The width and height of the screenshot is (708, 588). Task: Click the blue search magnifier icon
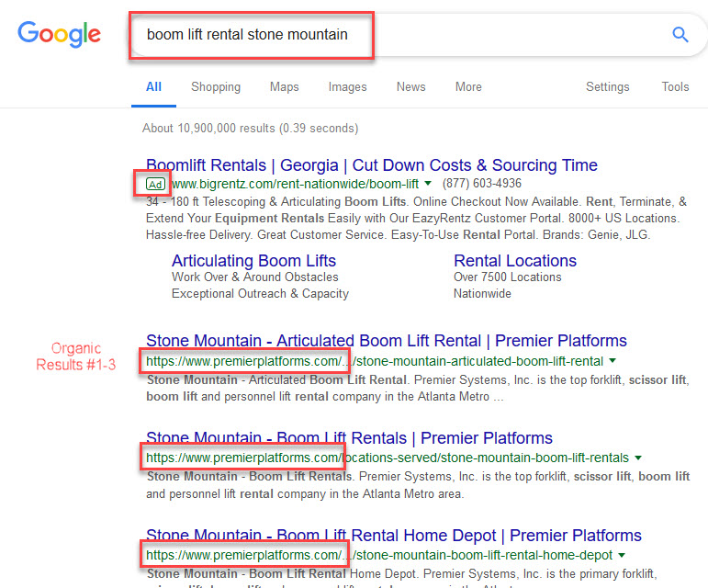click(x=680, y=34)
